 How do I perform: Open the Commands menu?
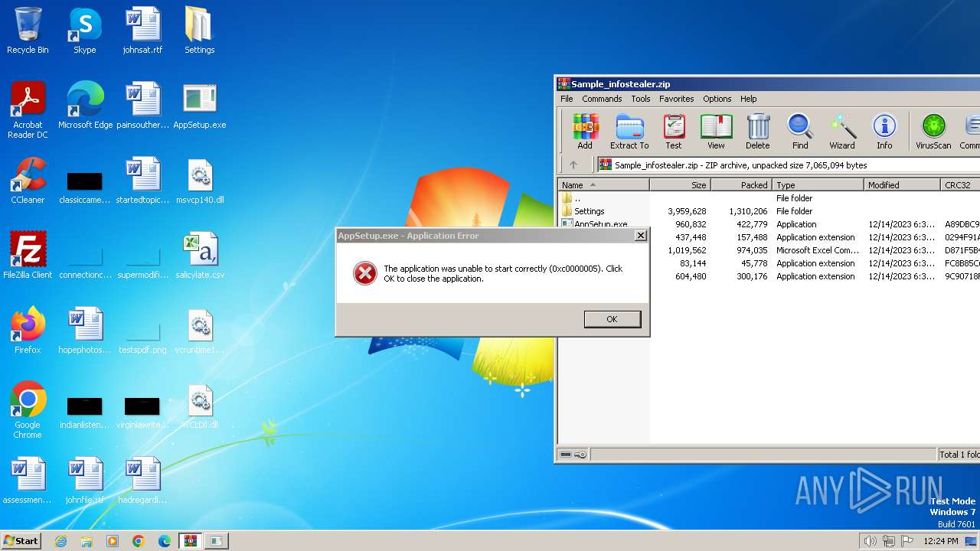pos(602,99)
